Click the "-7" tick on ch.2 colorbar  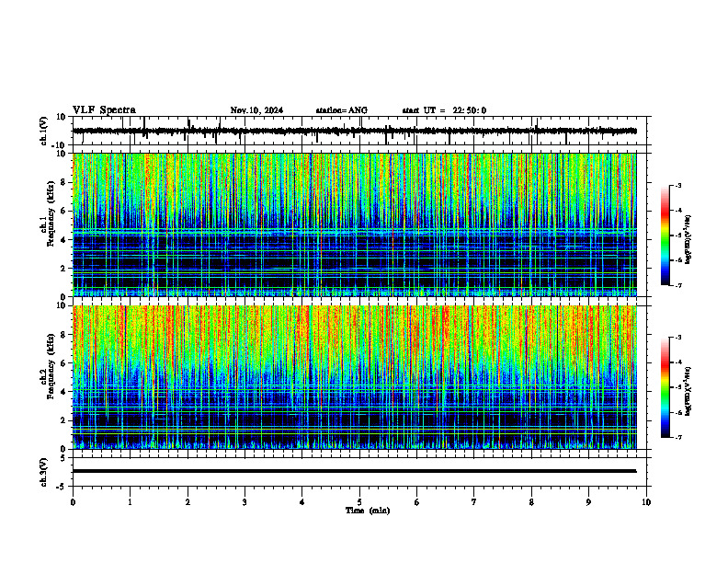[x=678, y=438]
